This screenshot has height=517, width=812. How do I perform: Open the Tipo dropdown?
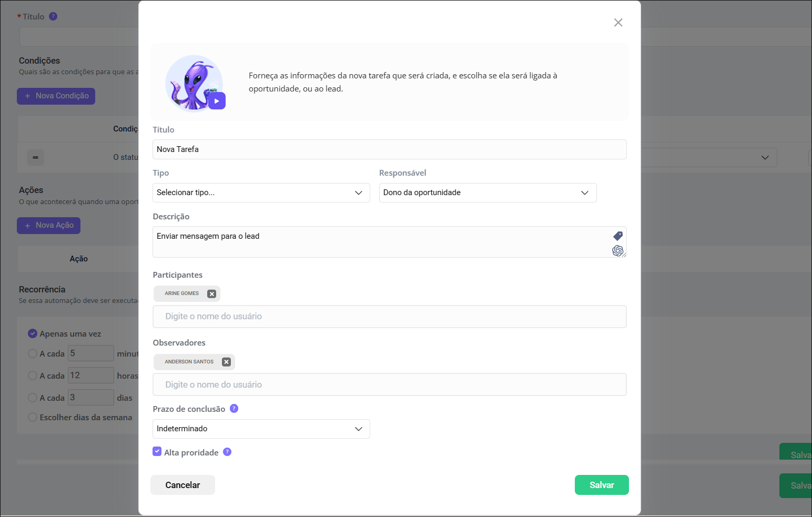(261, 193)
